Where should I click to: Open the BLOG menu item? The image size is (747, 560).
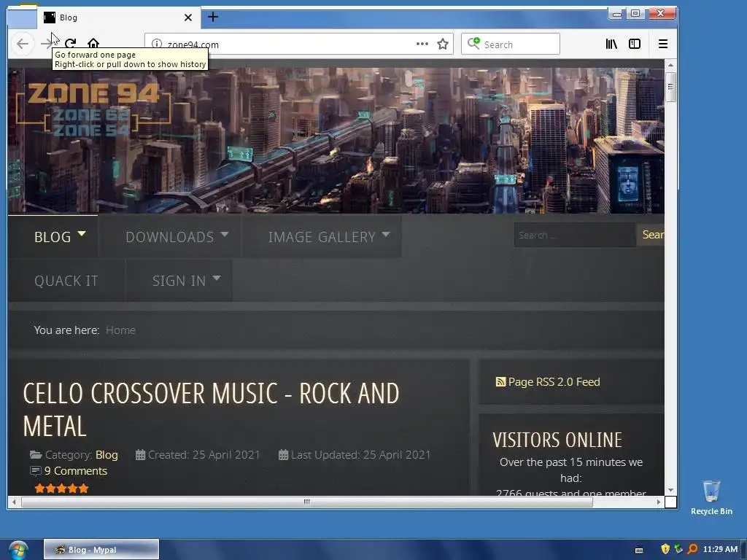click(53, 237)
